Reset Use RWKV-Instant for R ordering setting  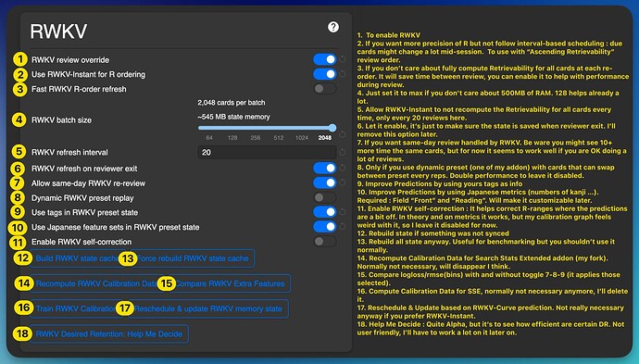tap(343, 74)
